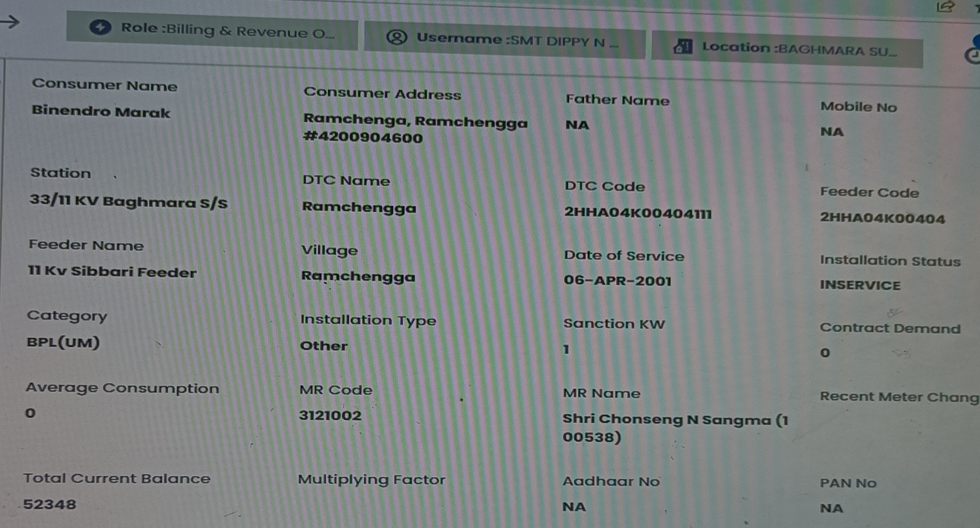The image size is (980, 528).
Task: Select Feeder Code 2HHA04K00404
Action: (882, 217)
